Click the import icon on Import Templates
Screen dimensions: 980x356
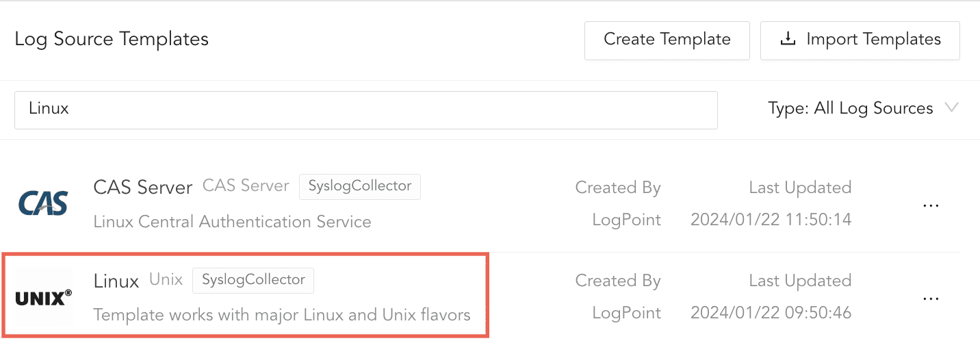tap(788, 40)
